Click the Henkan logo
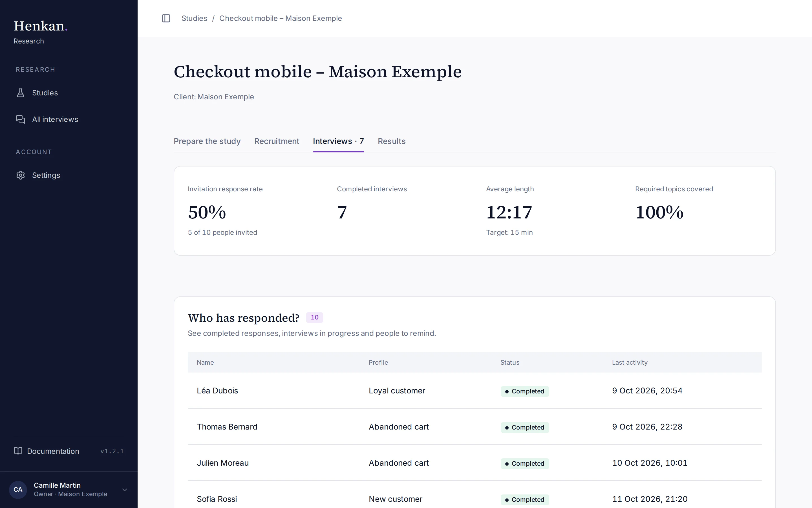The height and width of the screenshot is (508, 812). pyautogui.click(x=41, y=26)
